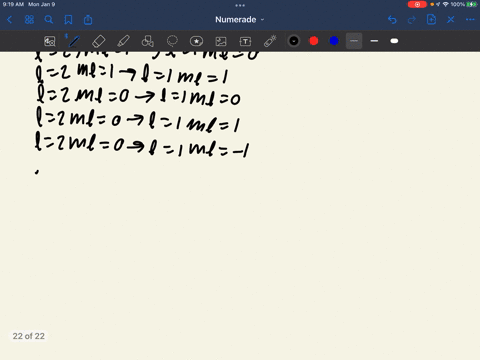Open search in the notebook
480x360 pixels.
49,20
